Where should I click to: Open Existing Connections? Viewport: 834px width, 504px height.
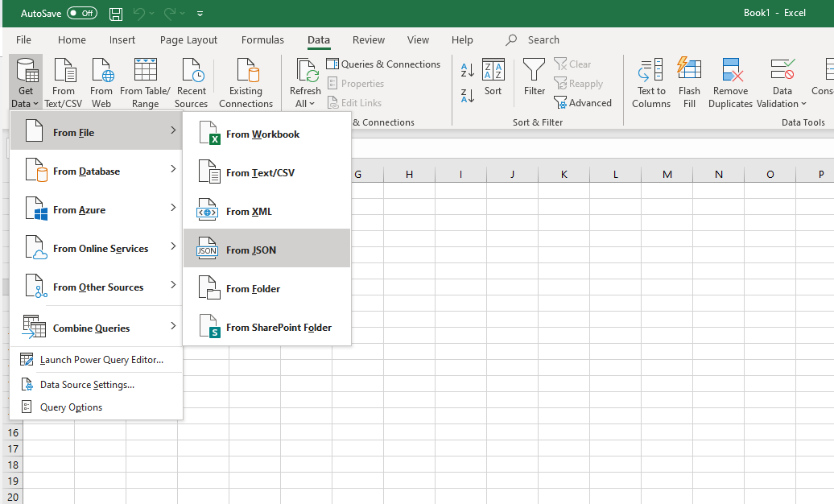pos(246,82)
